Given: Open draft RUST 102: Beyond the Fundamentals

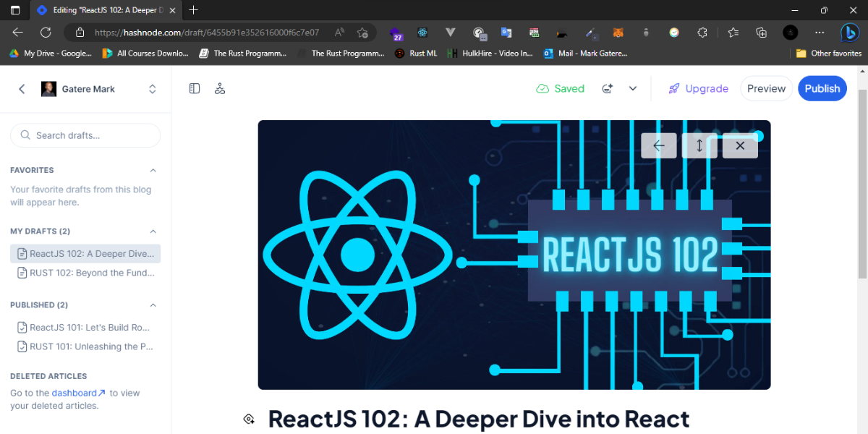Looking at the screenshot, I should tap(85, 273).
